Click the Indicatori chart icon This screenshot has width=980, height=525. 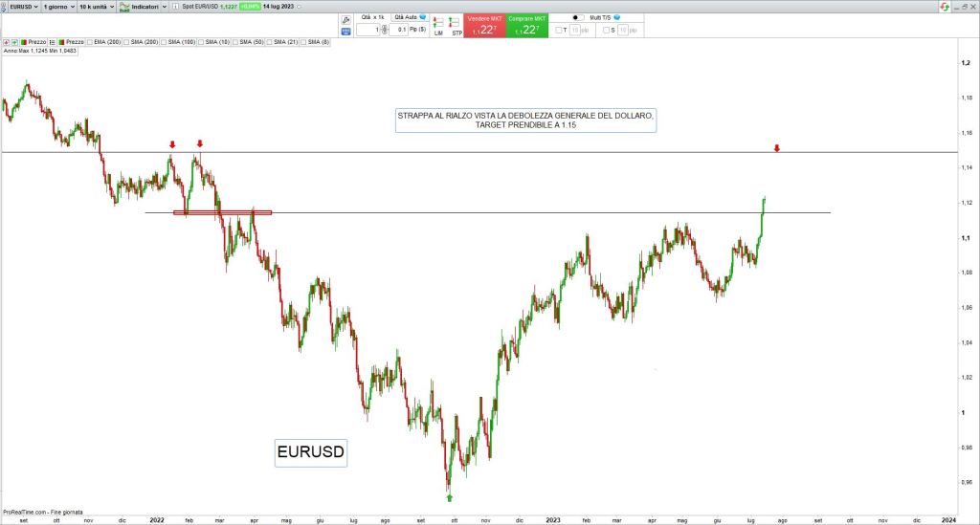pos(124,7)
